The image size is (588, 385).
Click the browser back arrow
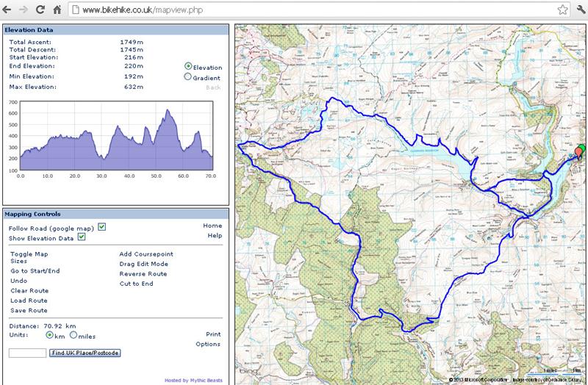[x=10, y=11]
